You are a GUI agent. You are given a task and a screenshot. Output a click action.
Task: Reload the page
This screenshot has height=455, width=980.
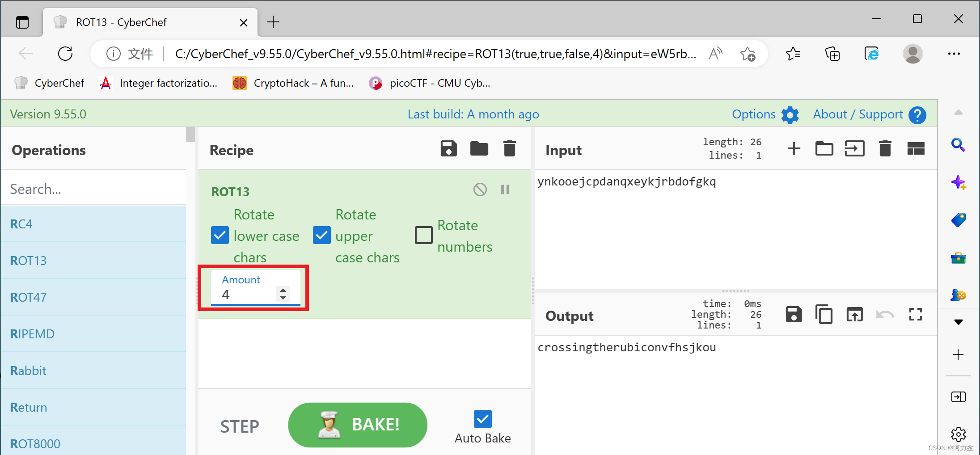pyautogui.click(x=65, y=54)
